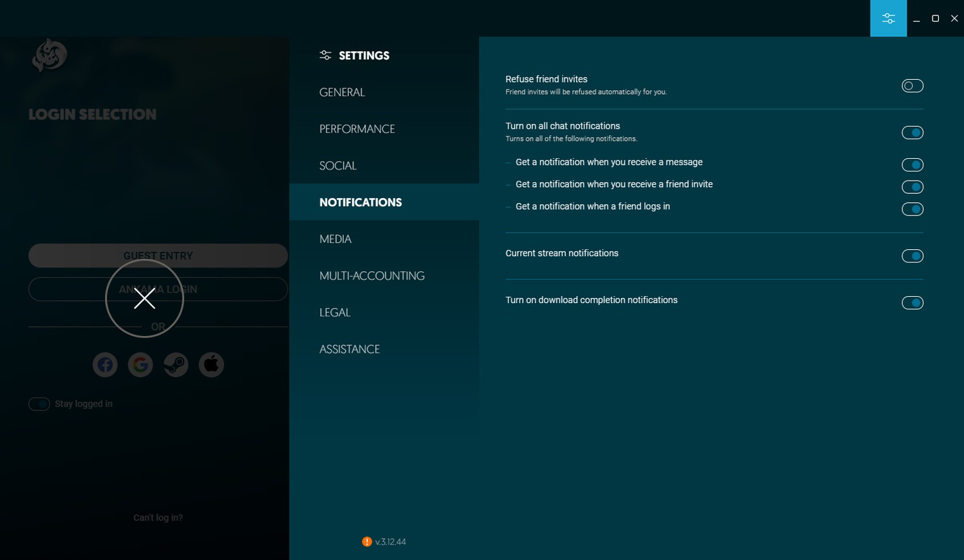Close the launcher window
964x560 pixels.
(954, 19)
